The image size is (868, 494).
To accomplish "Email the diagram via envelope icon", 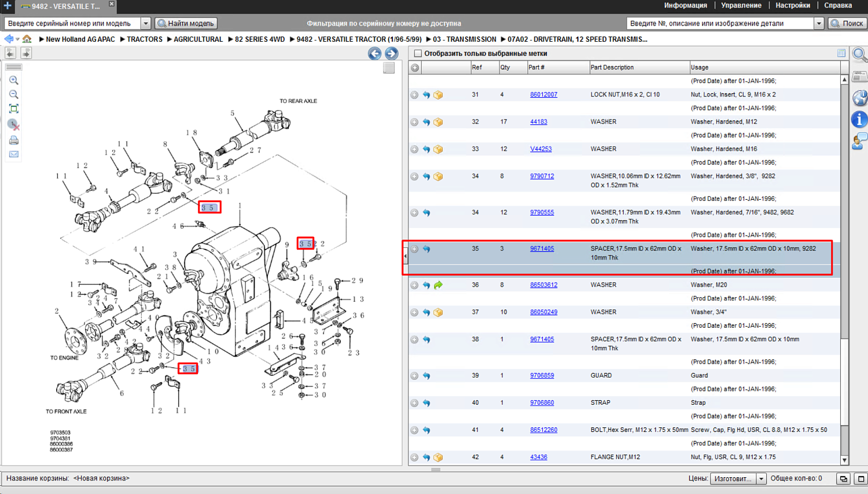I will 14,155.
